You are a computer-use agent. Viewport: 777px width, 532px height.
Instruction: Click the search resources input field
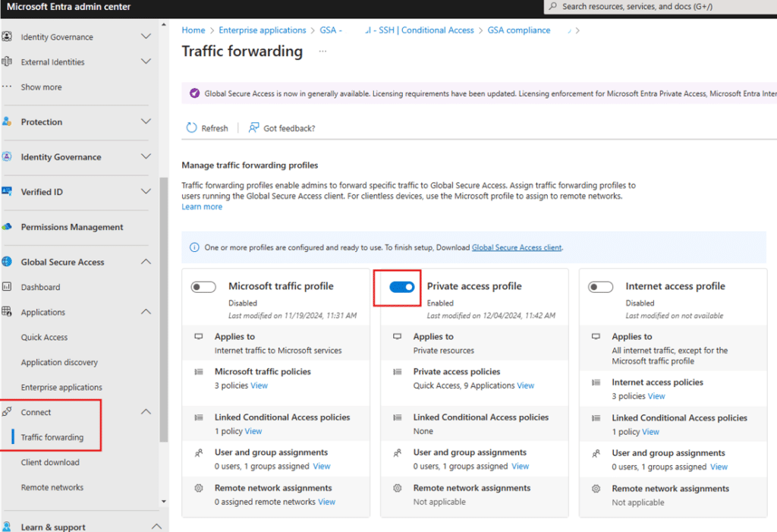pyautogui.click(x=660, y=6)
